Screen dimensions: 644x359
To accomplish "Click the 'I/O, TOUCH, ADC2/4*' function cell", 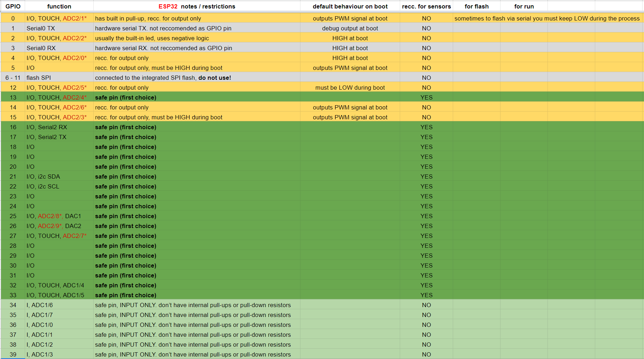I will pyautogui.click(x=59, y=97).
